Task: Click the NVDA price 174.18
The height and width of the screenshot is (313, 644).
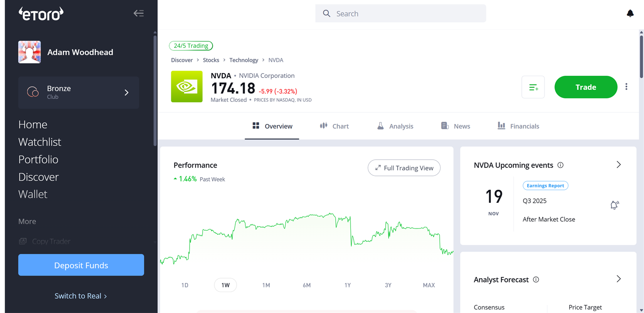Action: pyautogui.click(x=233, y=88)
